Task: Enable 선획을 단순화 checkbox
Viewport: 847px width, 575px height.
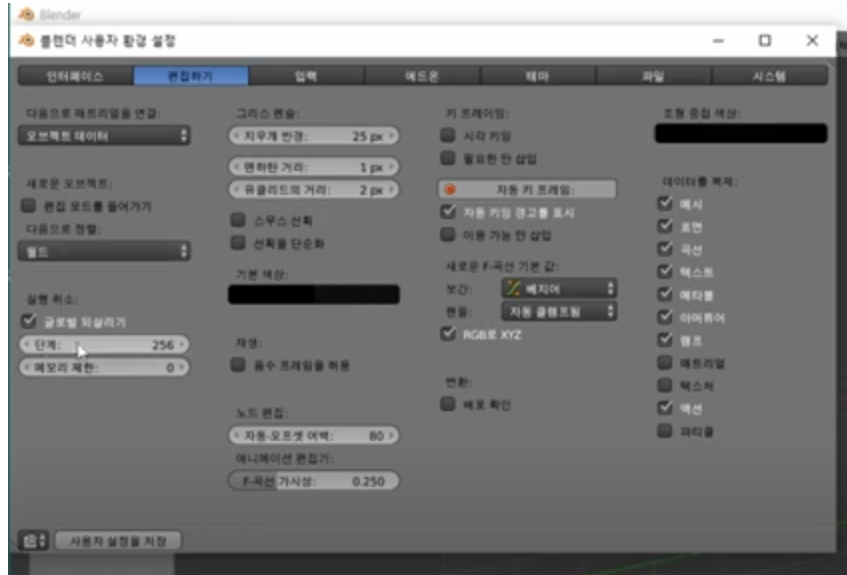Action: (238, 243)
